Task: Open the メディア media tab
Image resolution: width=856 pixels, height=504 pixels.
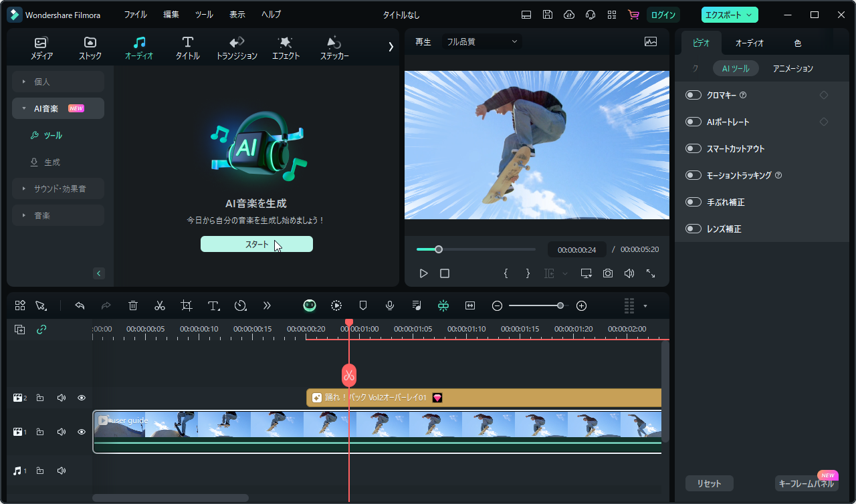Action: [41, 49]
